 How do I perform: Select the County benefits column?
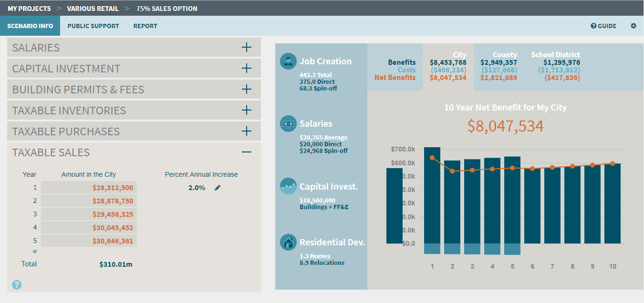point(499,67)
